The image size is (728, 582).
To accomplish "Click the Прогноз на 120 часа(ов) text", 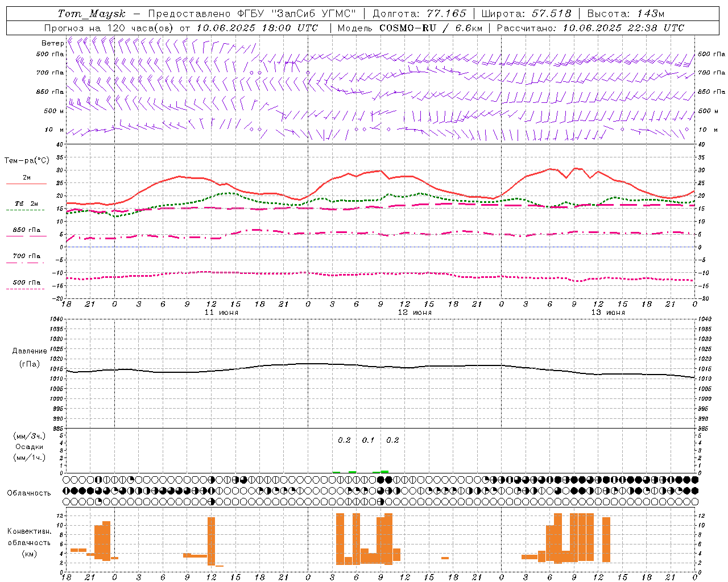I will (x=109, y=28).
